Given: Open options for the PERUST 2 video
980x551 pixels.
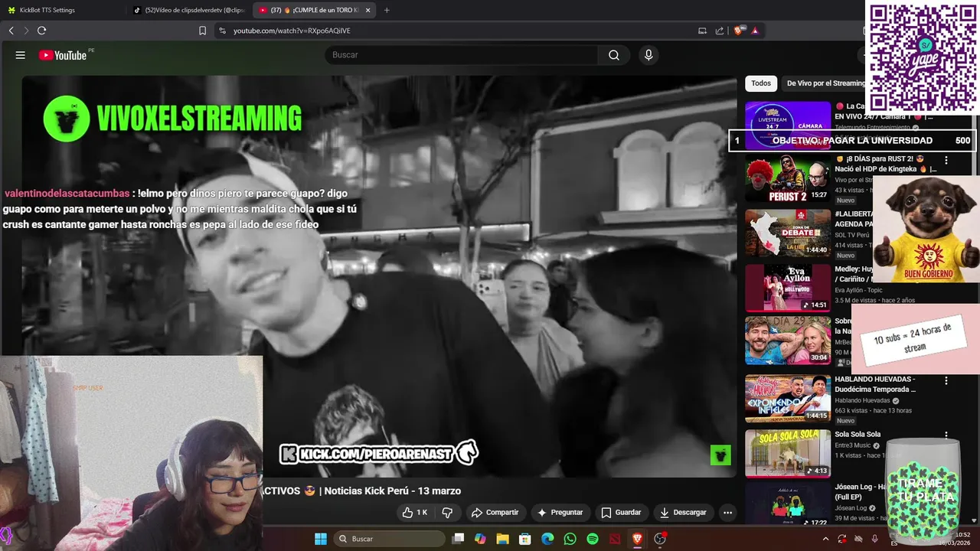Looking at the screenshot, I should coord(946,160).
